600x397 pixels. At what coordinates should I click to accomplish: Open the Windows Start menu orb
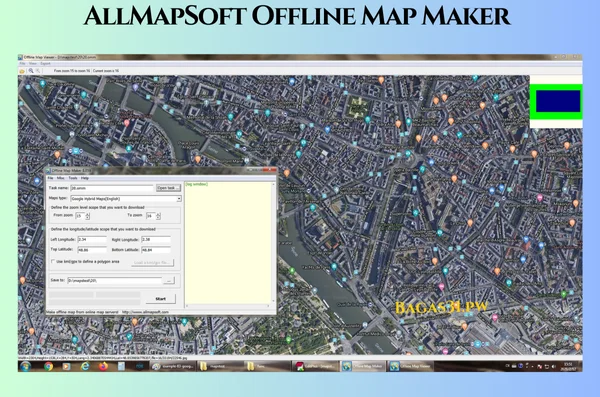point(25,366)
